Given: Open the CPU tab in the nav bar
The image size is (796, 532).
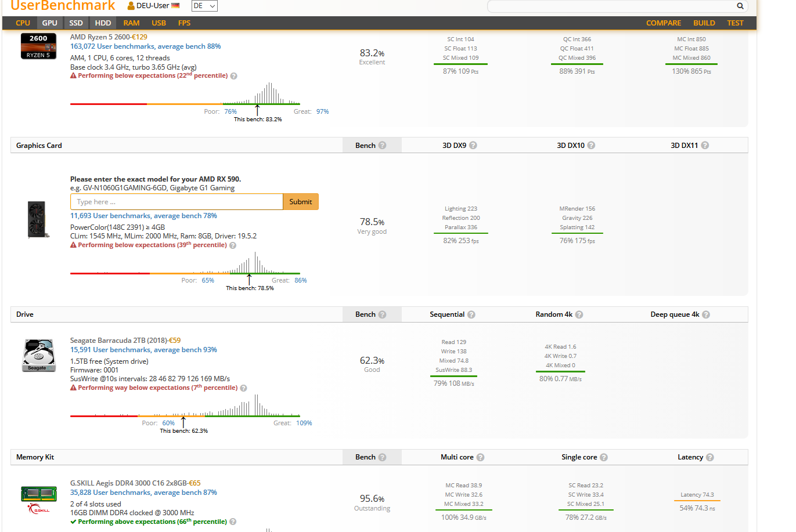Looking at the screenshot, I should [23, 23].
